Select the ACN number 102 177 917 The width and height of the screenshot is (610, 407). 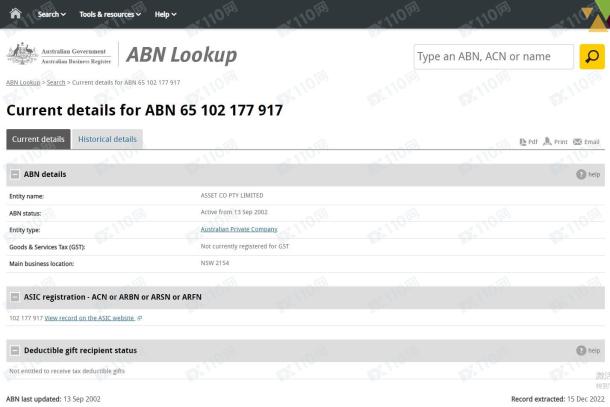pos(26,318)
